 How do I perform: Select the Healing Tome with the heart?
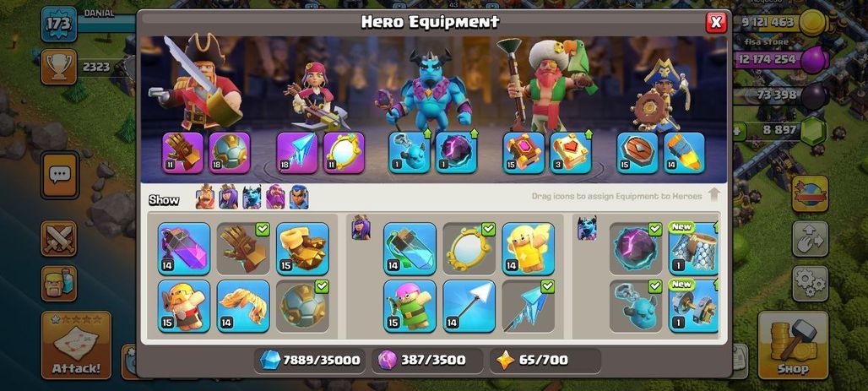click(570, 152)
